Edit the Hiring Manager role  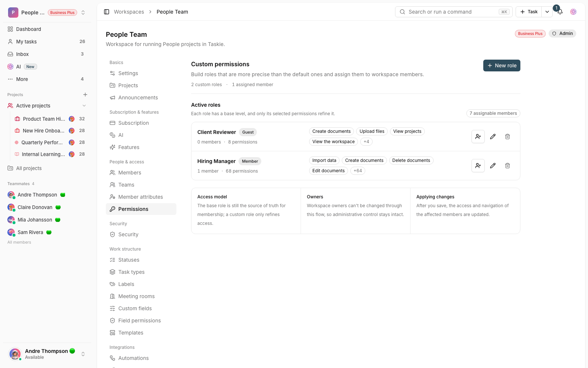(493, 166)
